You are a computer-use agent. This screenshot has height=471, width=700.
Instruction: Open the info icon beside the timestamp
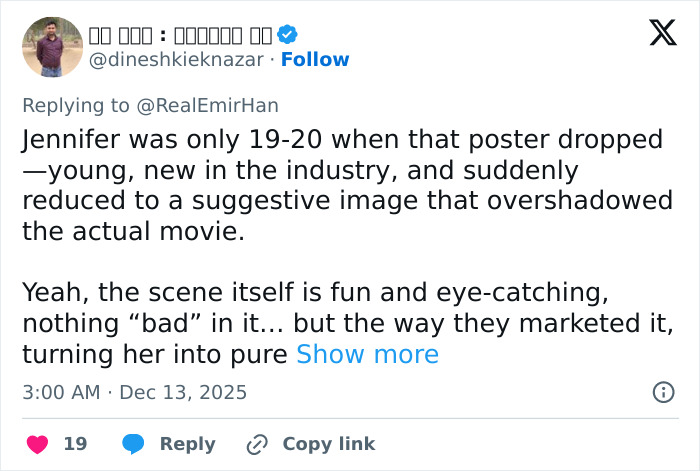663,392
